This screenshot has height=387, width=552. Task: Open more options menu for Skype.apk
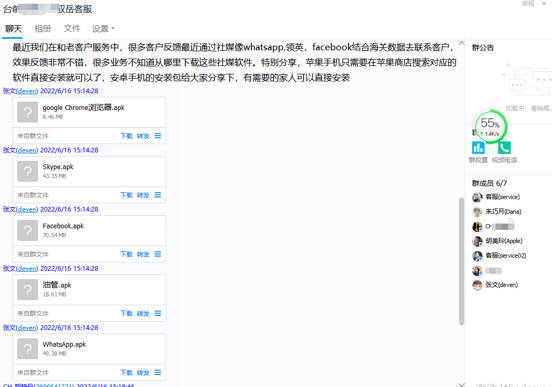(158, 195)
